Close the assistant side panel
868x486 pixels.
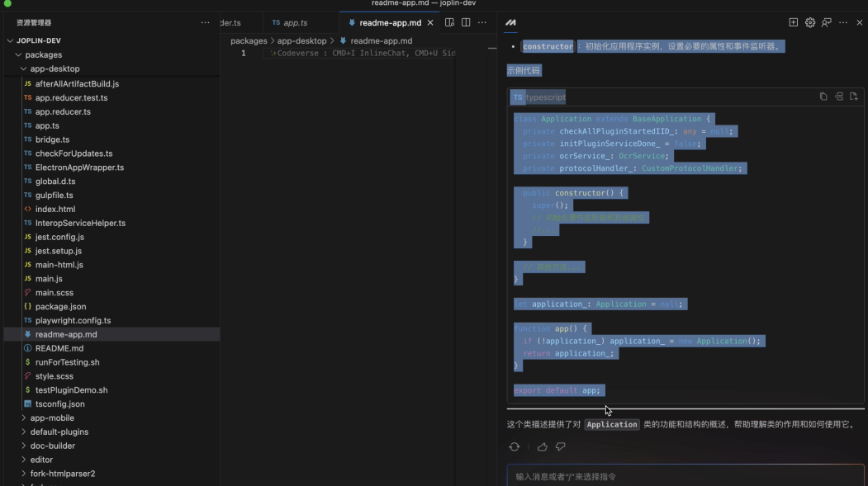859,22
